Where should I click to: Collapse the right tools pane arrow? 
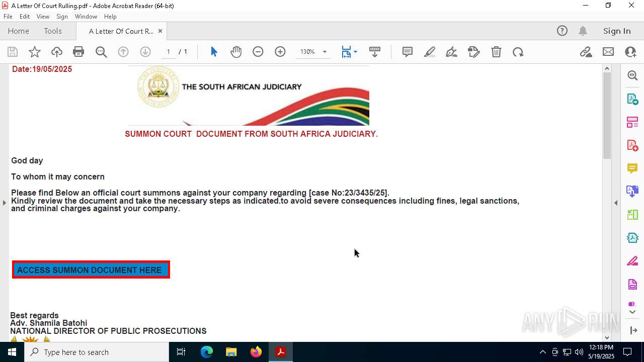tap(616, 203)
